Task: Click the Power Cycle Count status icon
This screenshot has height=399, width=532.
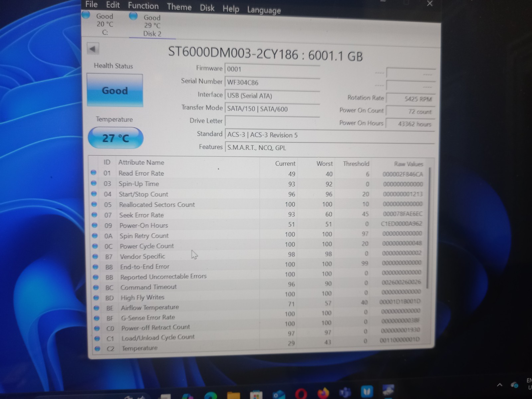Action: click(95, 246)
